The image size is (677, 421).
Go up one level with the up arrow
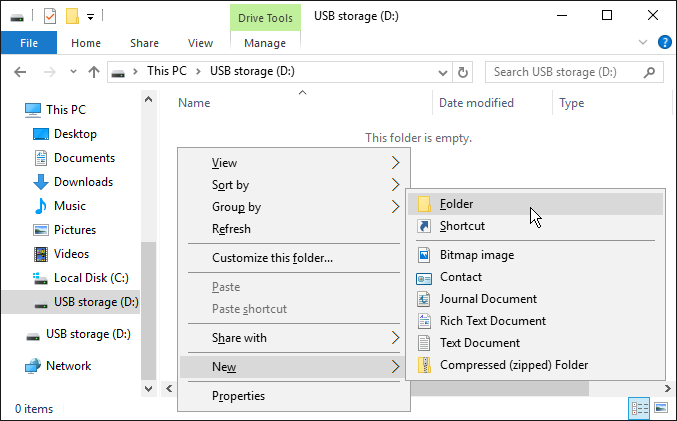[94, 72]
